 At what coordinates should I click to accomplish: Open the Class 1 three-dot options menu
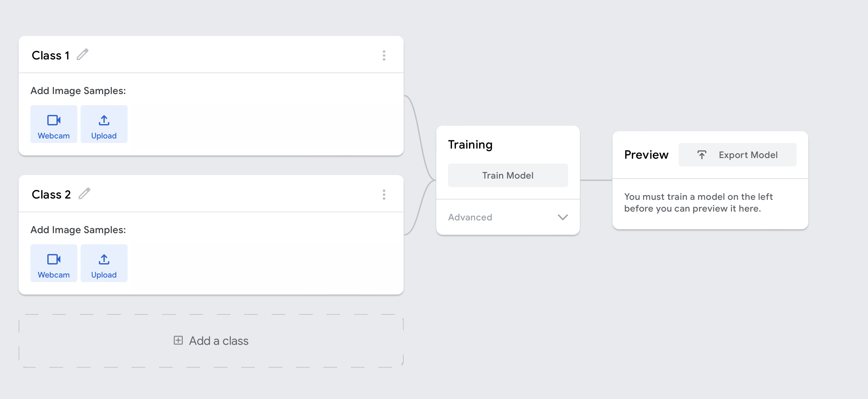pyautogui.click(x=384, y=55)
